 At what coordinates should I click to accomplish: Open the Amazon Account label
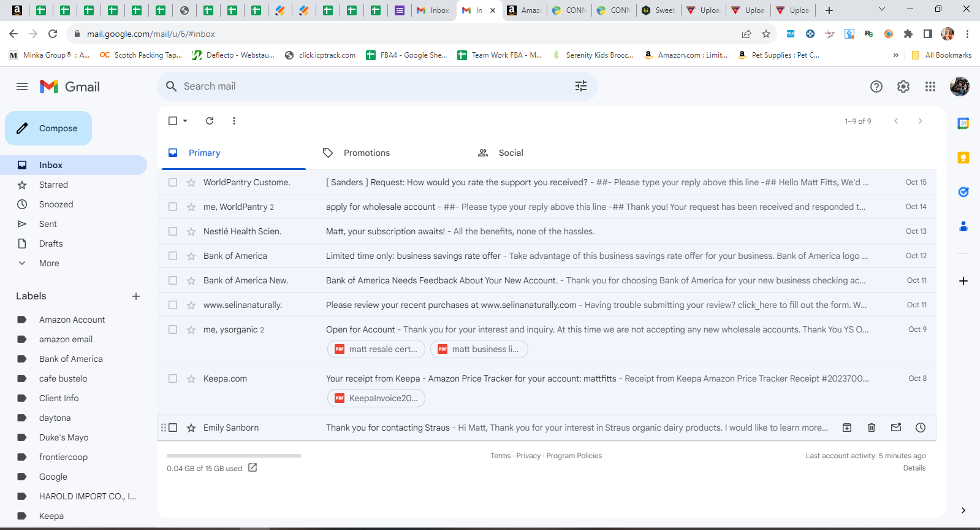[72, 320]
